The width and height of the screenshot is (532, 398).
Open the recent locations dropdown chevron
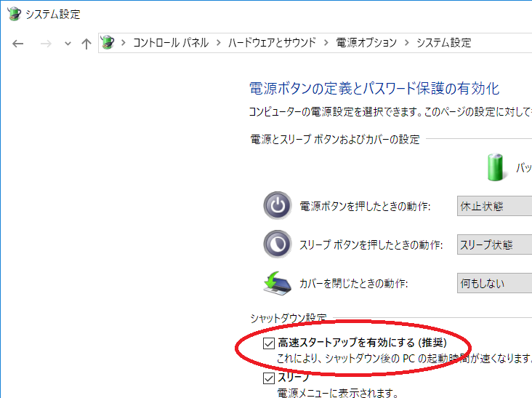coord(68,44)
